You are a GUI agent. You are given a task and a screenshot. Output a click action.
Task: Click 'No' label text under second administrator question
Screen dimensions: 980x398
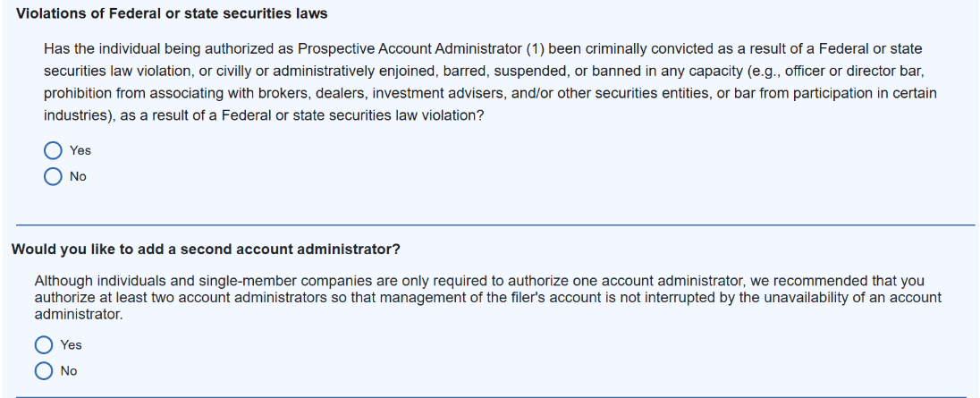[x=69, y=370]
